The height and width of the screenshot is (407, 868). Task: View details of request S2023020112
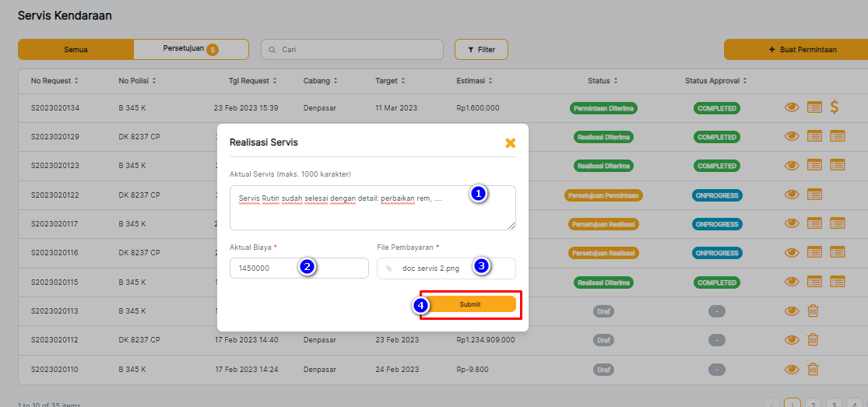tap(792, 340)
